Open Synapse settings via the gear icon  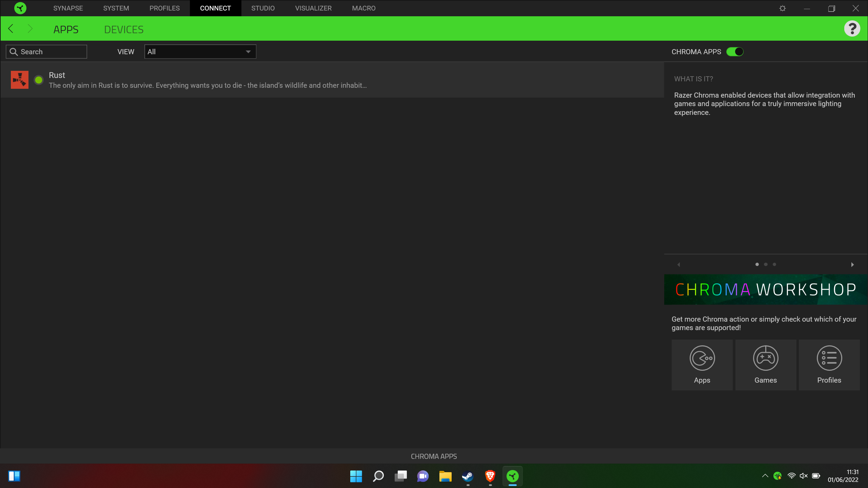point(783,8)
